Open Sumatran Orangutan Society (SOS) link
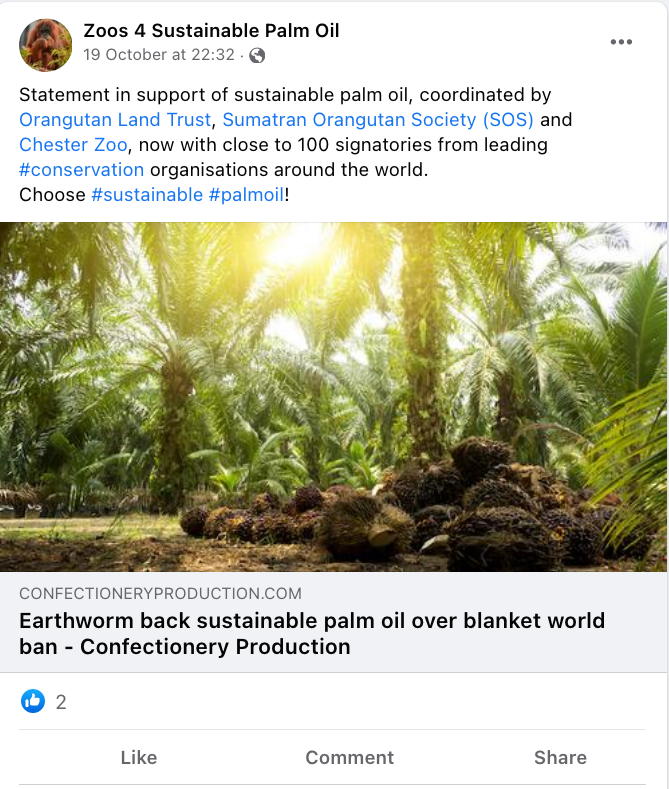The width and height of the screenshot is (669, 789). (378, 120)
